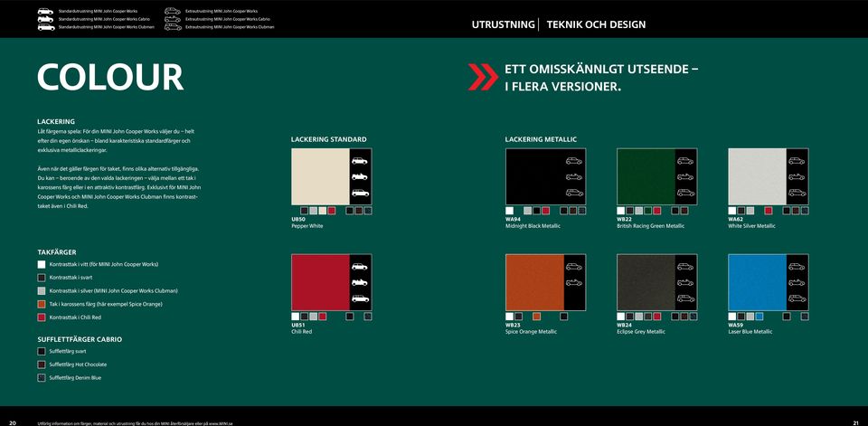Viewport: 868px width, 426px height.
Task: Click the WA62 paint code
Action: [x=736, y=220]
